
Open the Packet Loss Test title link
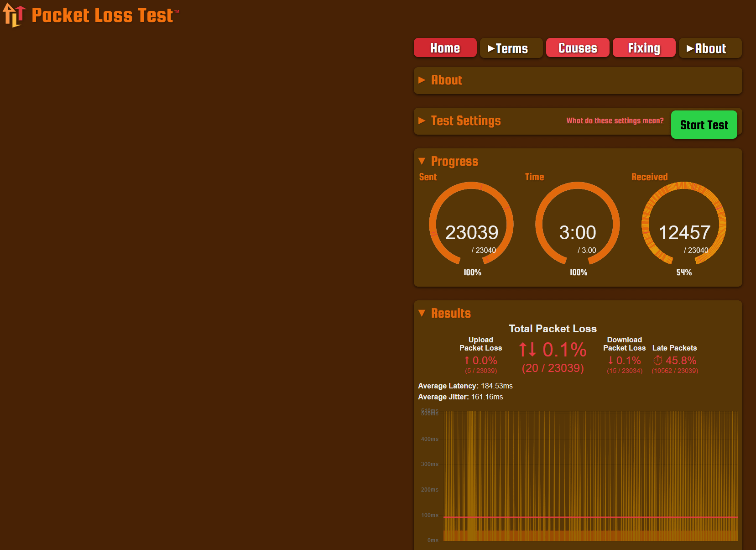tap(105, 16)
